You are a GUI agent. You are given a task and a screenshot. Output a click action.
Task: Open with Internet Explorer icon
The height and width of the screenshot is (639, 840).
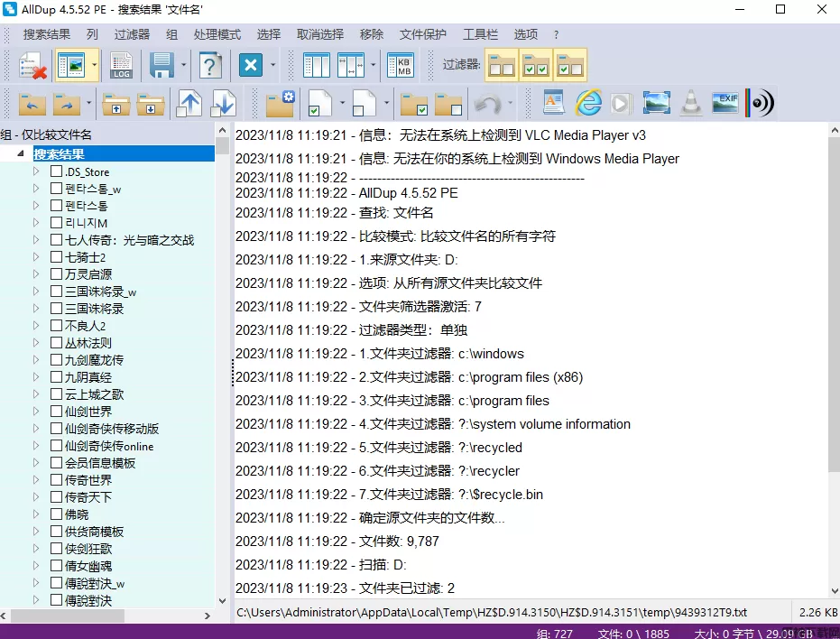tap(588, 103)
